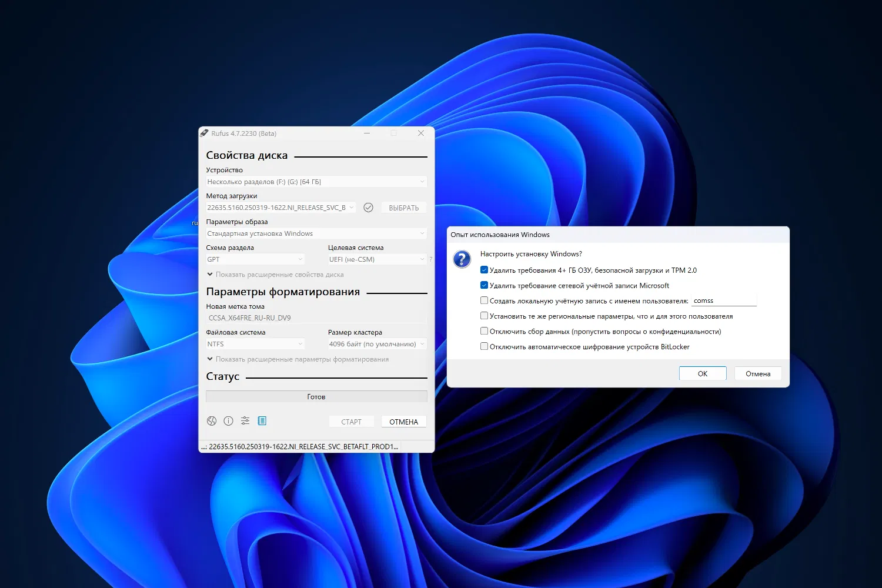Click the 'Новая метка тома' volume label field
This screenshot has width=882, height=588.
tap(316, 318)
